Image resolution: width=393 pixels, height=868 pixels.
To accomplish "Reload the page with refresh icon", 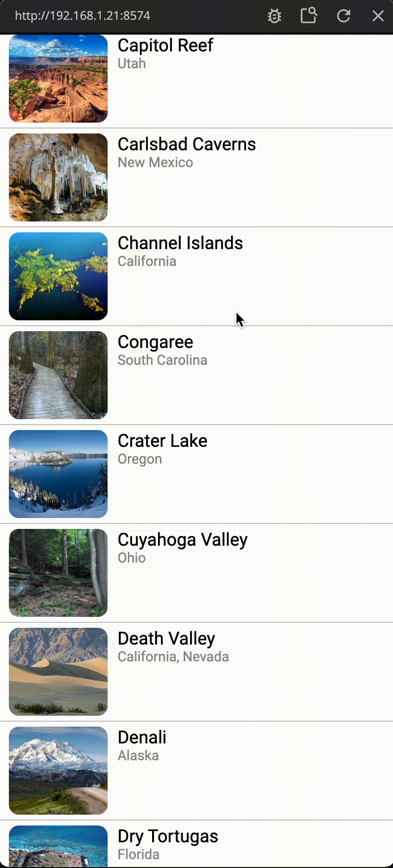I will (x=344, y=16).
